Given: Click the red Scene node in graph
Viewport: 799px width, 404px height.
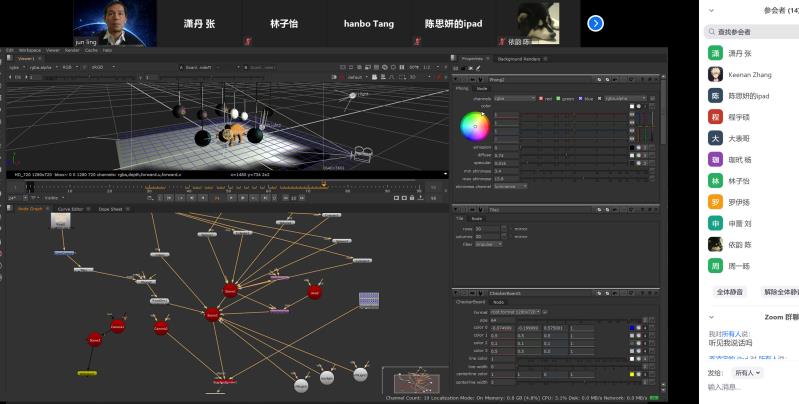Looking at the screenshot, I should [212, 314].
